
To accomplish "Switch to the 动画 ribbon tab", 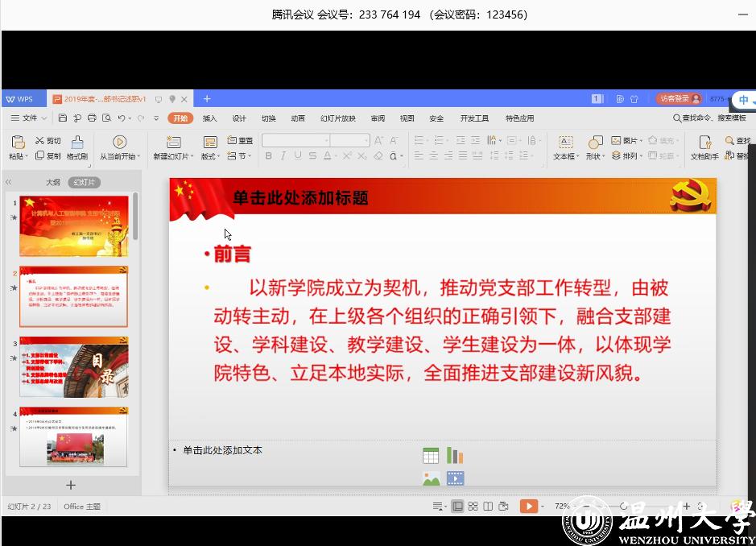I will point(298,118).
